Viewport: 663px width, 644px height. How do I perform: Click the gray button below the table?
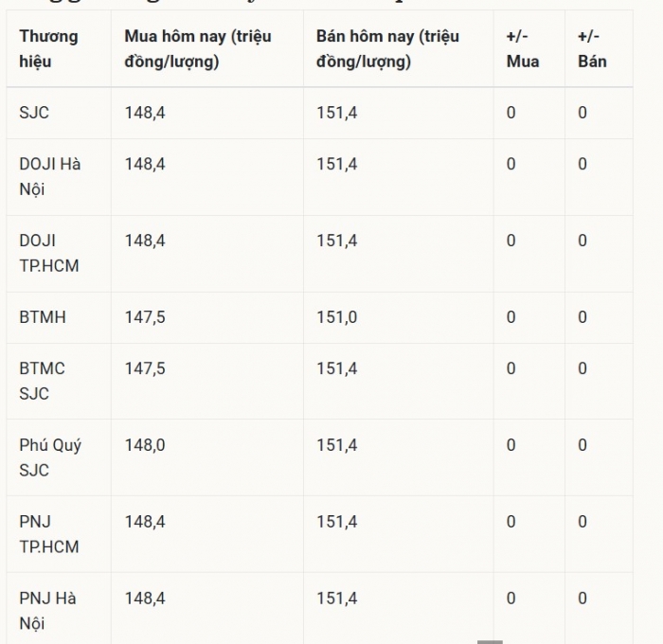pos(490,642)
